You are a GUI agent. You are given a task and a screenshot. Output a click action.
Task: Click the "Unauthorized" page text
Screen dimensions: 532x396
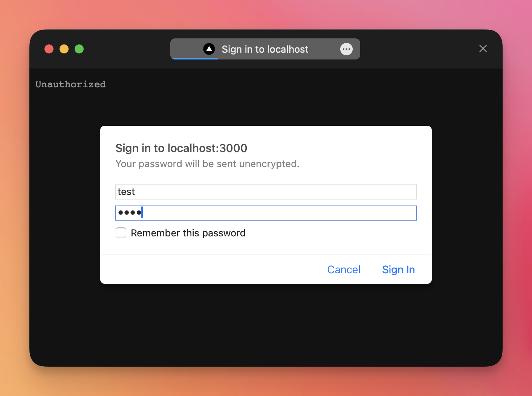pyautogui.click(x=71, y=84)
